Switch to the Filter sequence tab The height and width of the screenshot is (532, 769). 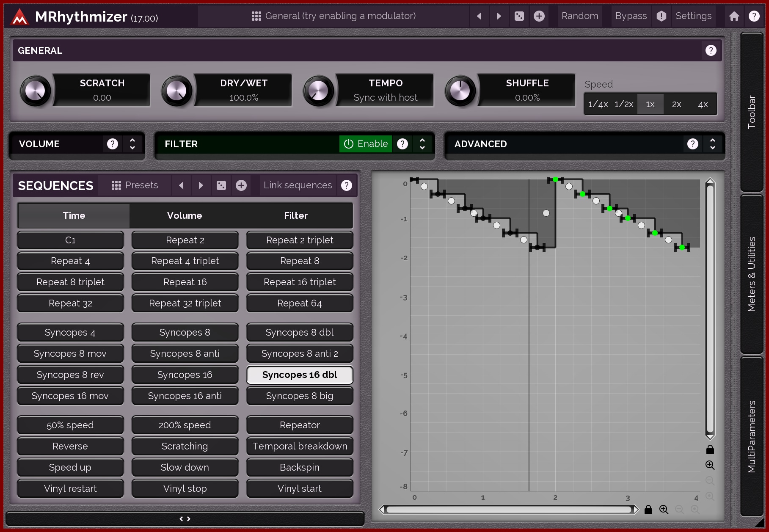(296, 215)
